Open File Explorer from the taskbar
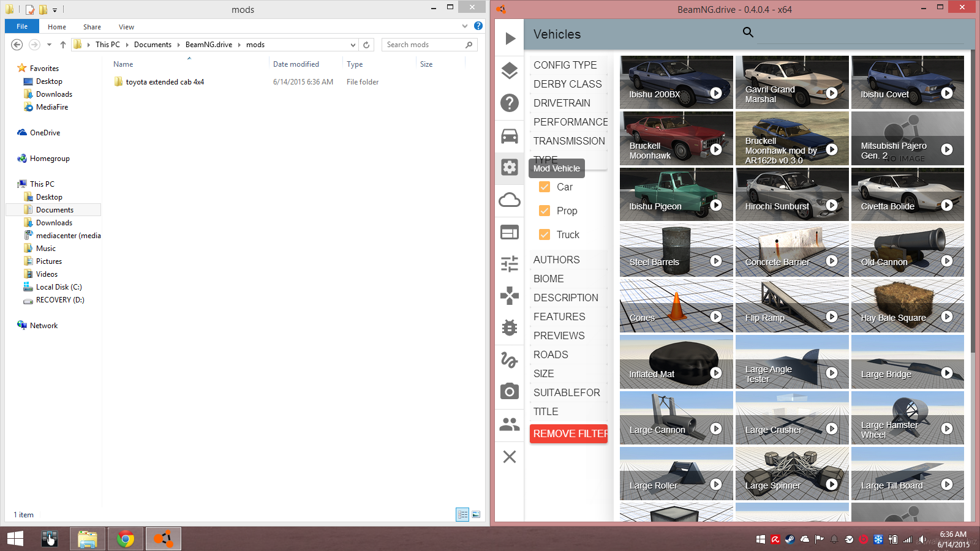The height and width of the screenshot is (551, 980). (x=88, y=539)
